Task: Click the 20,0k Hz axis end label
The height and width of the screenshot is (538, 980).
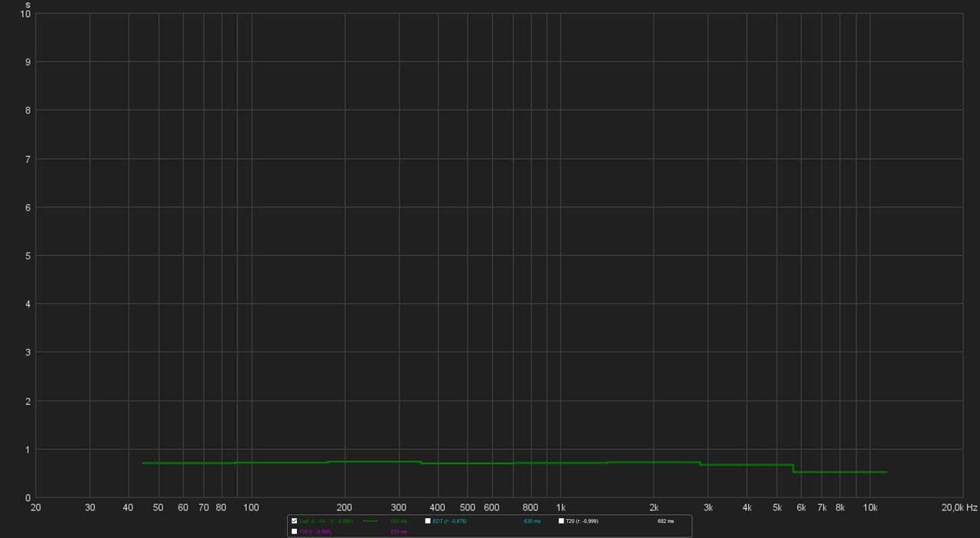Action: [960, 507]
